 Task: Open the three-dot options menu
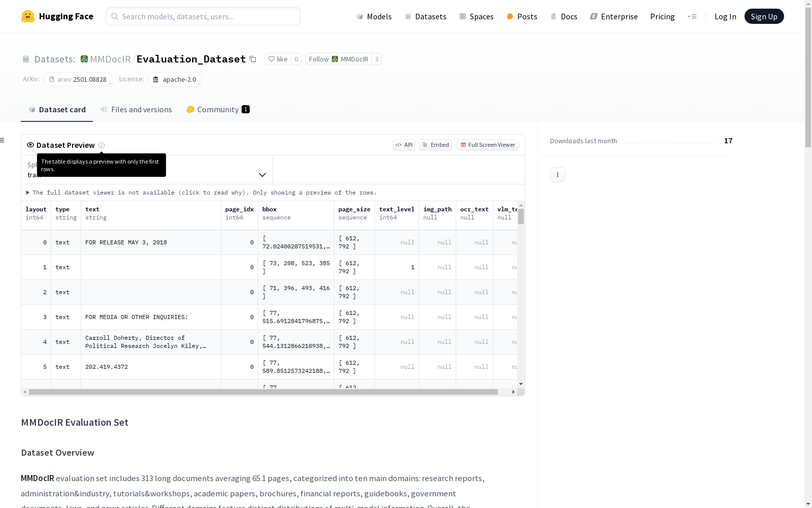tap(558, 175)
